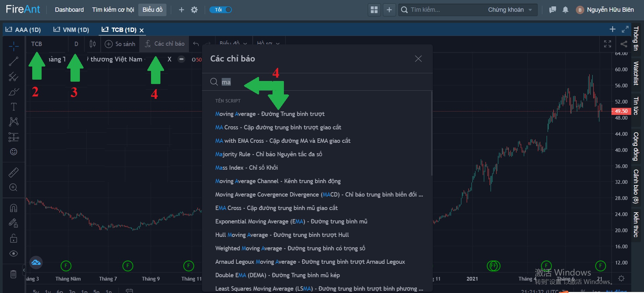This screenshot has width=644, height=293.
Task: Toggle the dark mode switch labeled Tối
Action: tap(221, 10)
